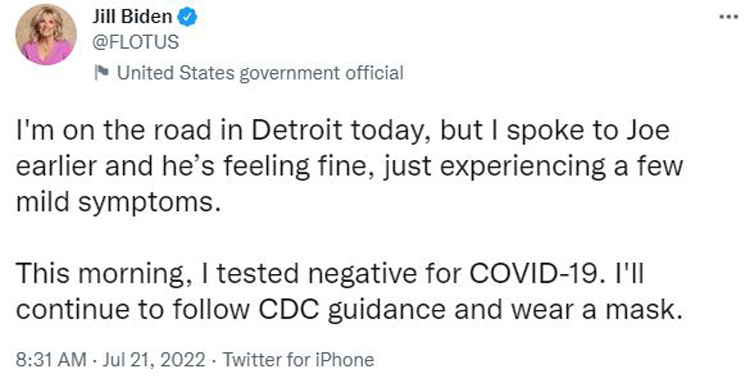Click the flag icon beside government official label
Screen dimensions: 750x383
[x=101, y=73]
